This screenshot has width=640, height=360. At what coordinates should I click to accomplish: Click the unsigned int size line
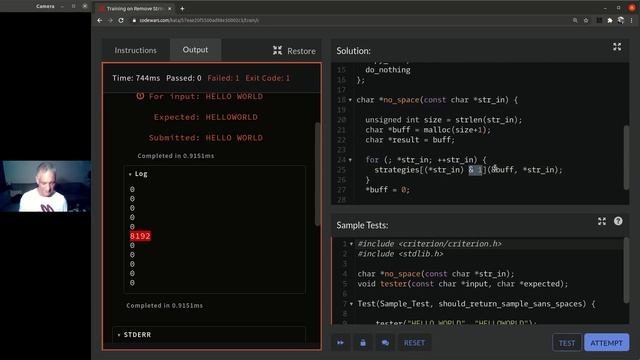pos(443,120)
